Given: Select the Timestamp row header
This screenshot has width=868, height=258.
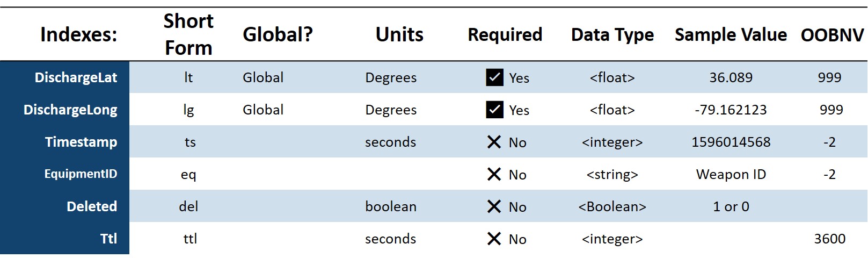Looking at the screenshot, I should coord(81,142).
